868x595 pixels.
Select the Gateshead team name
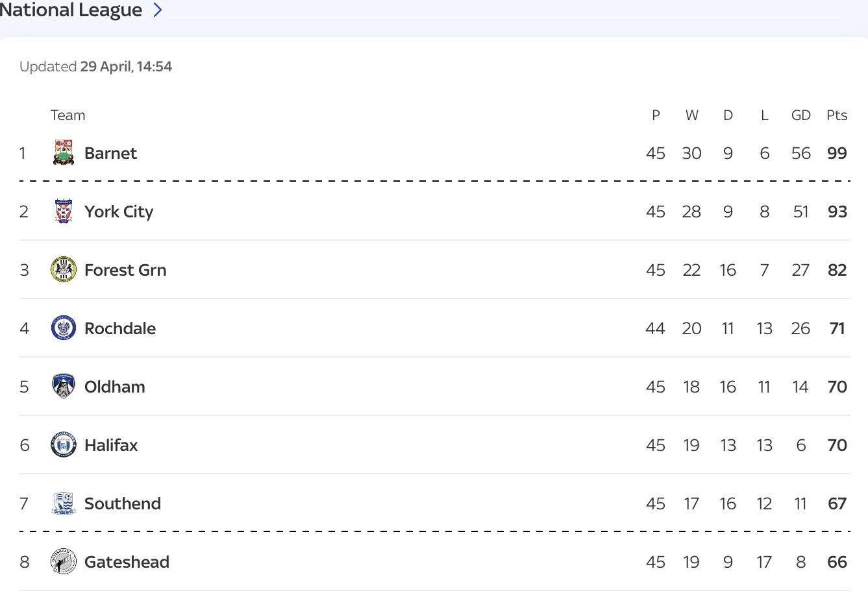tap(127, 562)
